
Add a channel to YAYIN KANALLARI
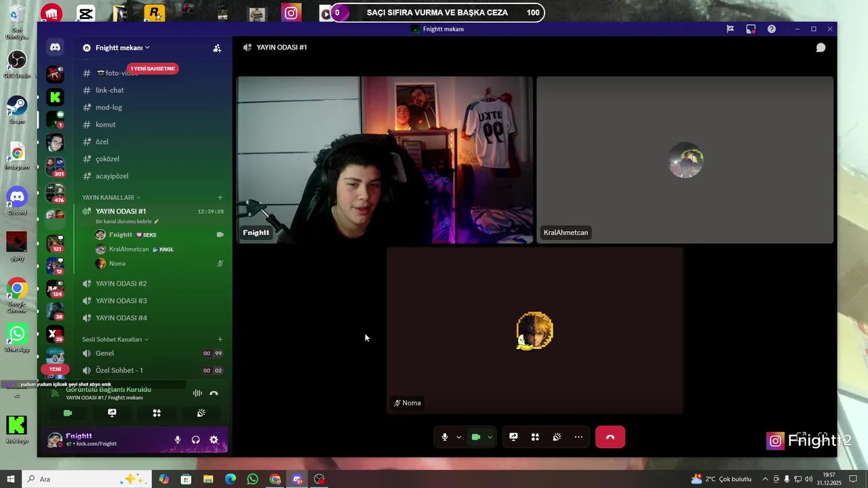coord(220,197)
